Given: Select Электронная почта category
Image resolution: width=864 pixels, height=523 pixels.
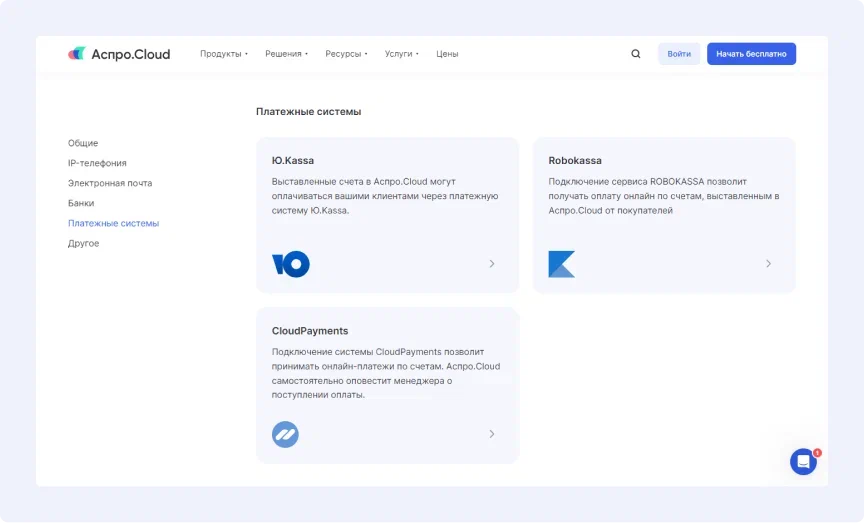Looking at the screenshot, I should 110,183.
